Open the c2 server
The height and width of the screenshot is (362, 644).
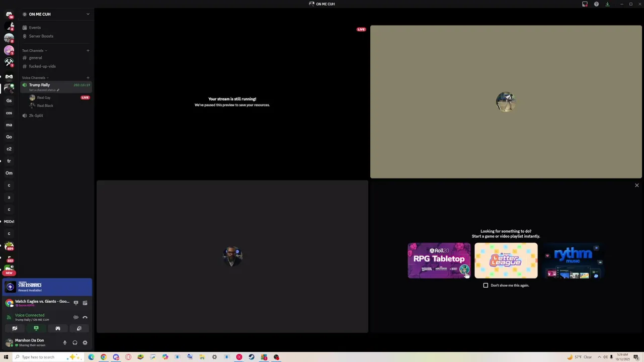point(9,149)
